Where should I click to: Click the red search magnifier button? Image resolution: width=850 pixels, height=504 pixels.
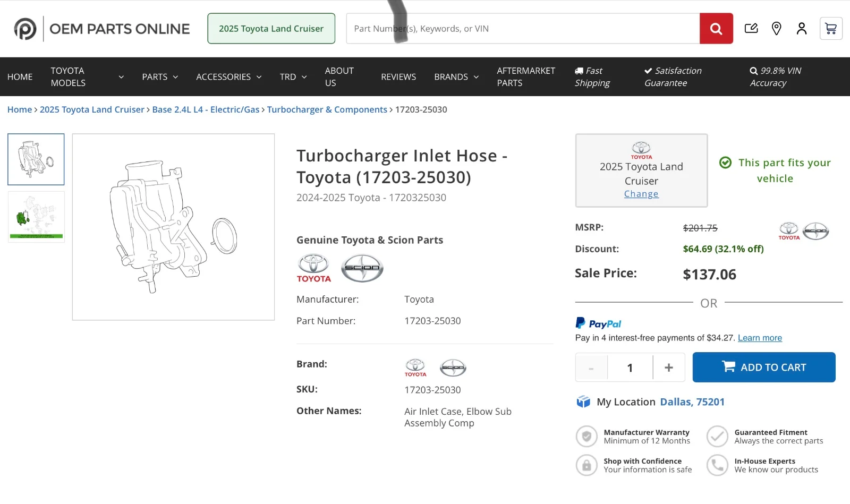pyautogui.click(x=716, y=29)
